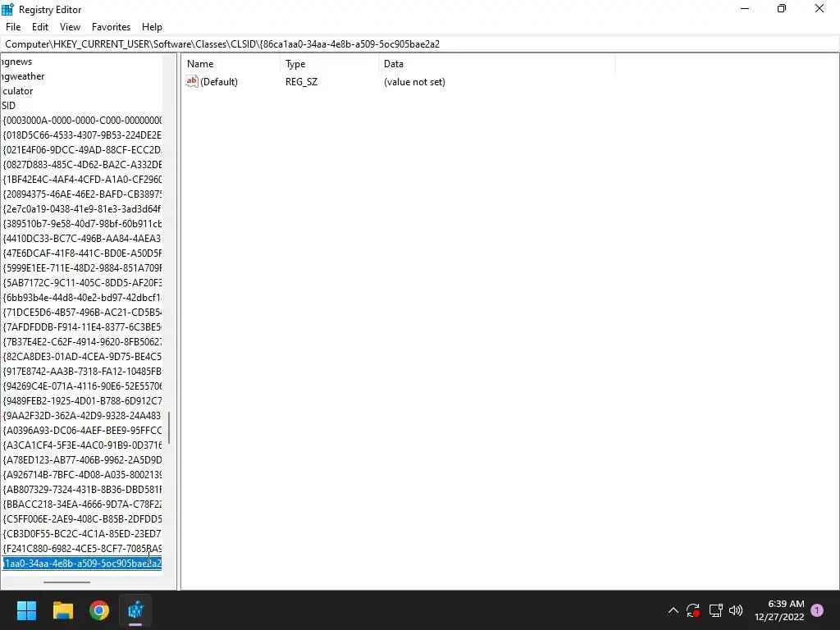840x630 pixels.
Task: Select the {C5FF006E-2AE9-408C-B85B key
Action: click(x=82, y=519)
